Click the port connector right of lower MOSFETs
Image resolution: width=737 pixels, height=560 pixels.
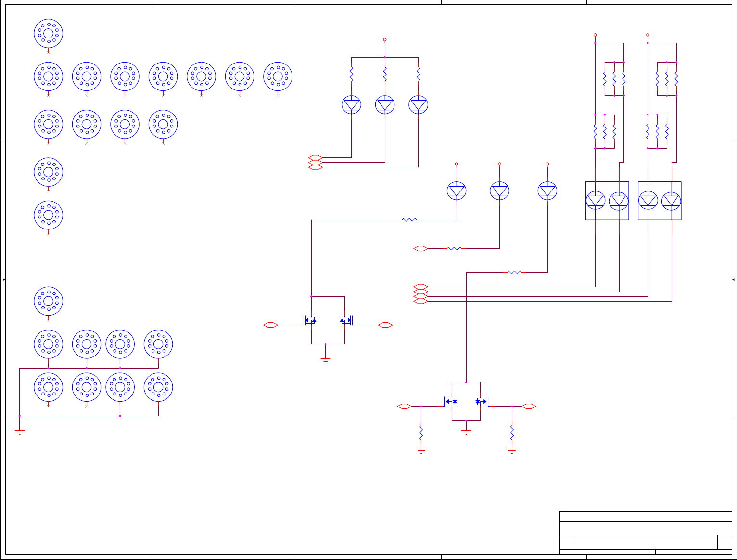(x=529, y=407)
